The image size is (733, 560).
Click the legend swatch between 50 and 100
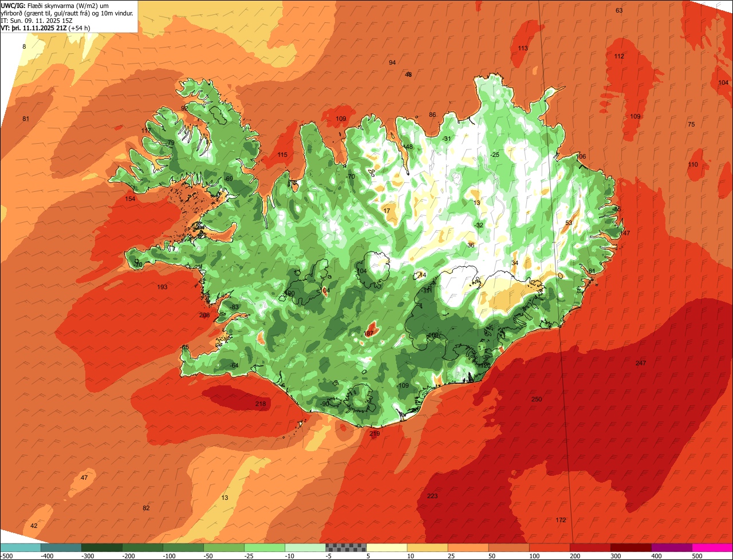[x=508, y=547]
